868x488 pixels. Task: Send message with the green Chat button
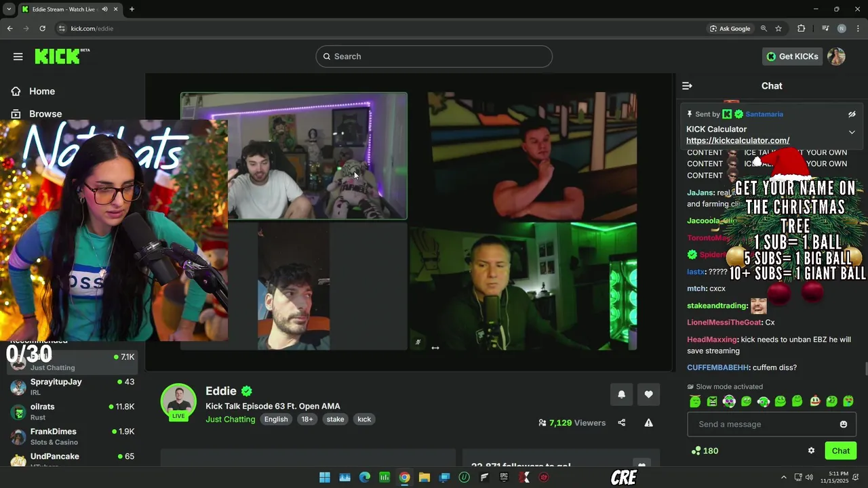tap(840, 451)
